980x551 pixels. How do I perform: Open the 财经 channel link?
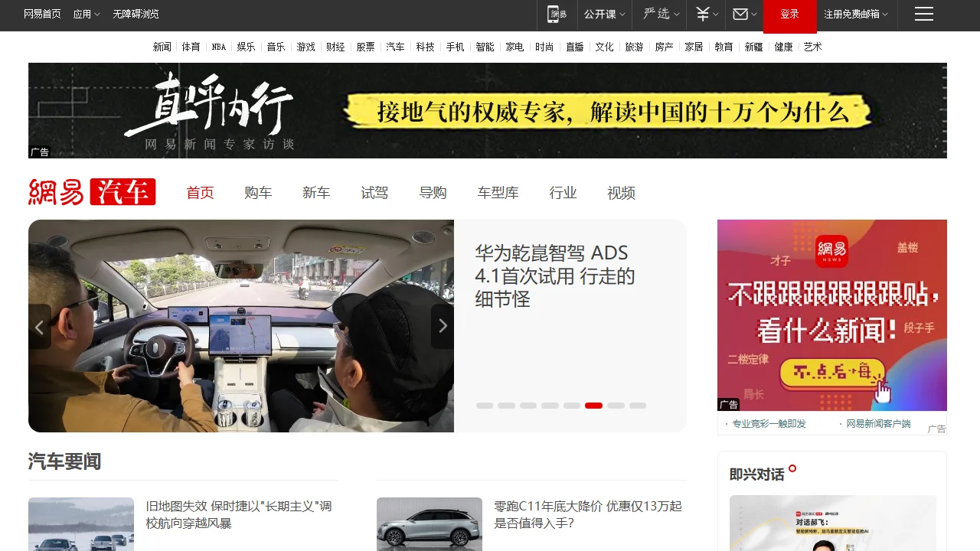pyautogui.click(x=336, y=47)
